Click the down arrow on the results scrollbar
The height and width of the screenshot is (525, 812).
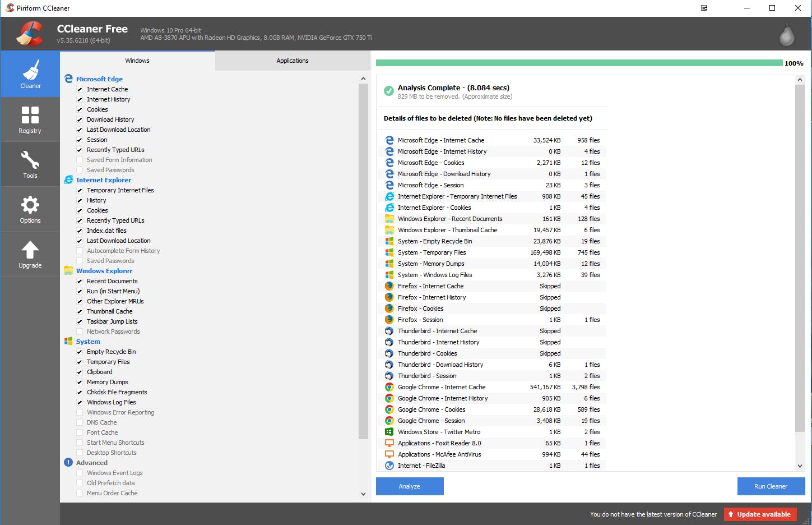coord(800,466)
